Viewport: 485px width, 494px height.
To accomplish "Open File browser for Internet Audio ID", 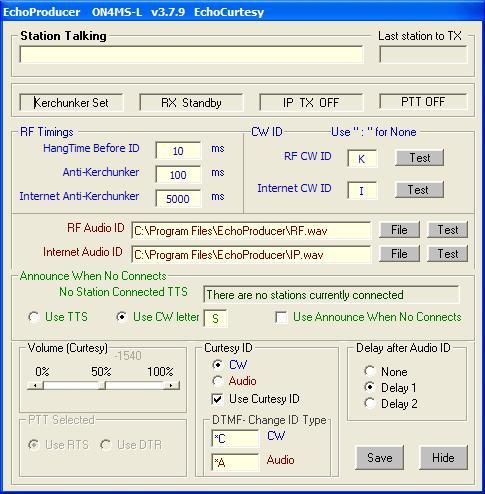I will pos(399,254).
